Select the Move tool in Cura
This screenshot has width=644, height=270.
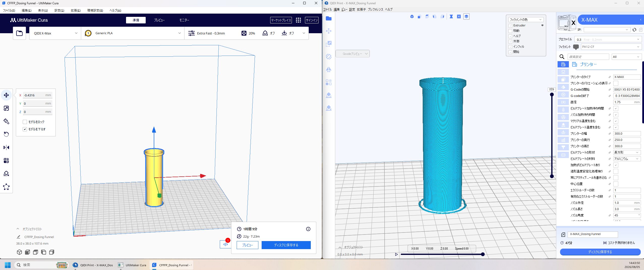pos(6,95)
